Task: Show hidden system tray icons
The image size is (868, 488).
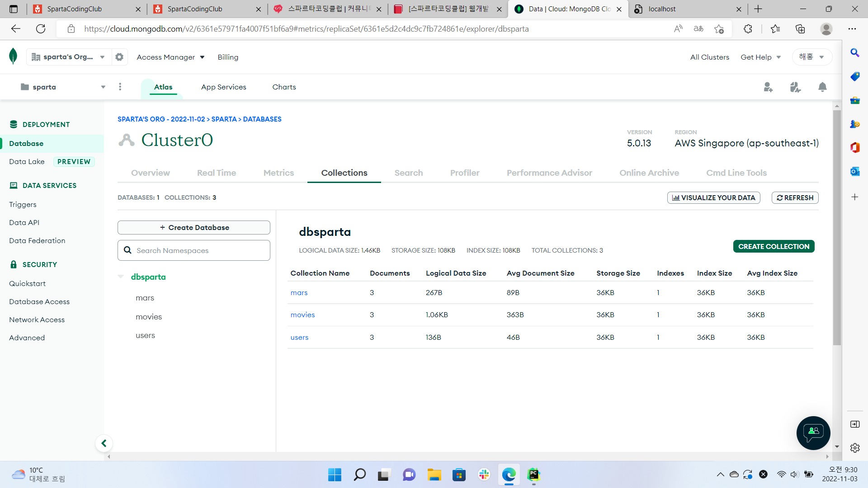Action: 720,474
